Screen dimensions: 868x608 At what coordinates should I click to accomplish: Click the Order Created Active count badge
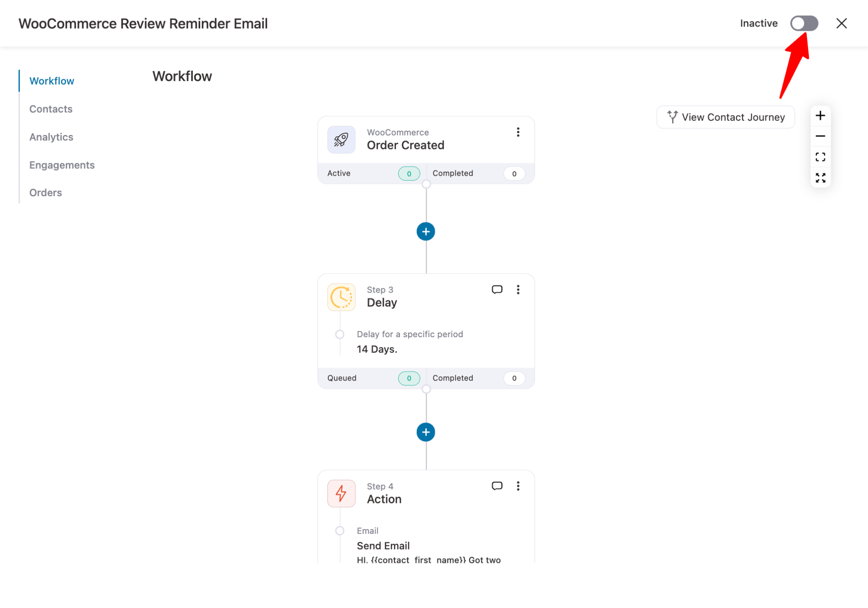pyautogui.click(x=409, y=174)
